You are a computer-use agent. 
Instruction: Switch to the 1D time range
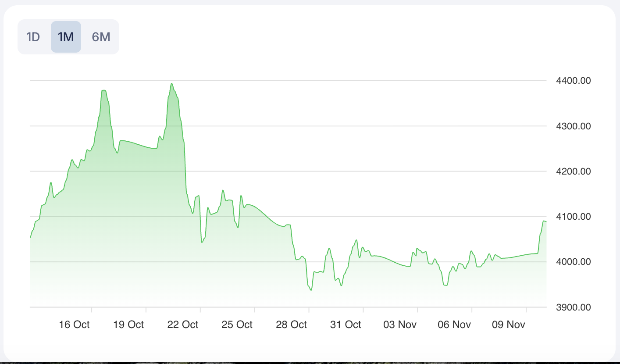click(33, 37)
